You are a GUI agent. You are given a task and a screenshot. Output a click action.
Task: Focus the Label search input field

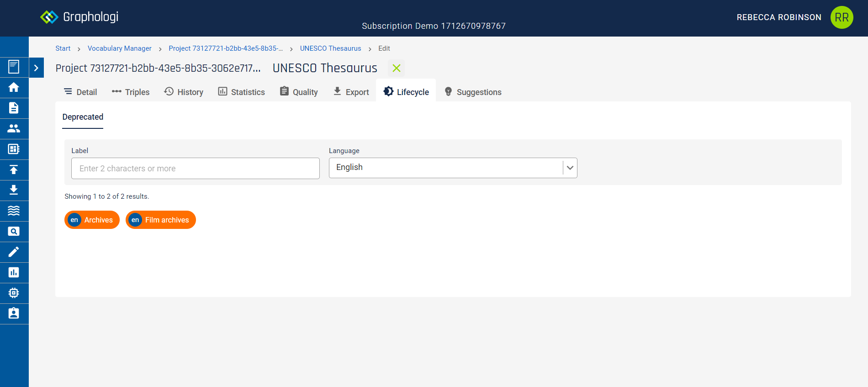196,169
